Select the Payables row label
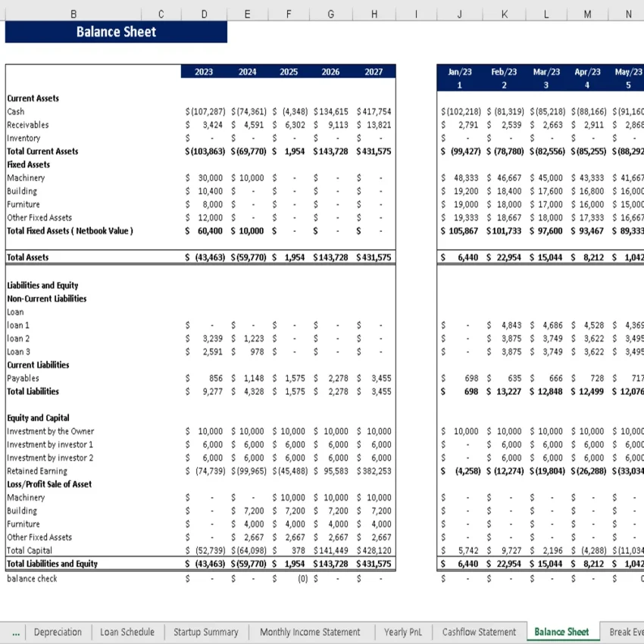The image size is (644, 644). click(22, 378)
